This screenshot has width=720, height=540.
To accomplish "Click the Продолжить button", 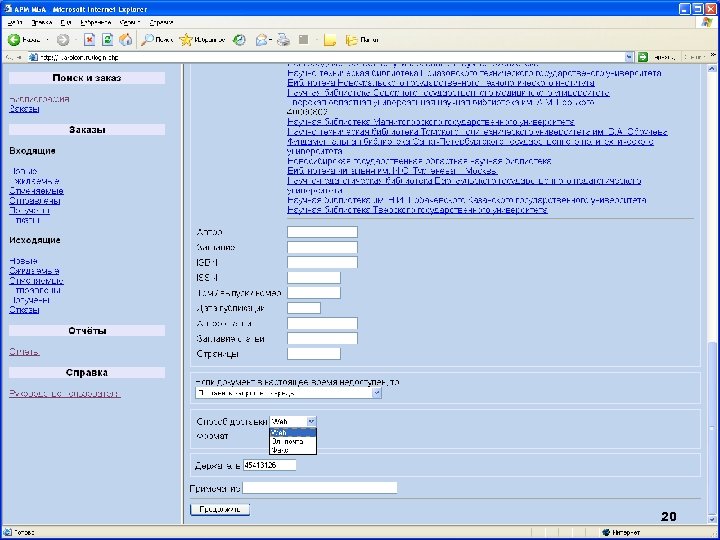I will (x=220, y=509).
